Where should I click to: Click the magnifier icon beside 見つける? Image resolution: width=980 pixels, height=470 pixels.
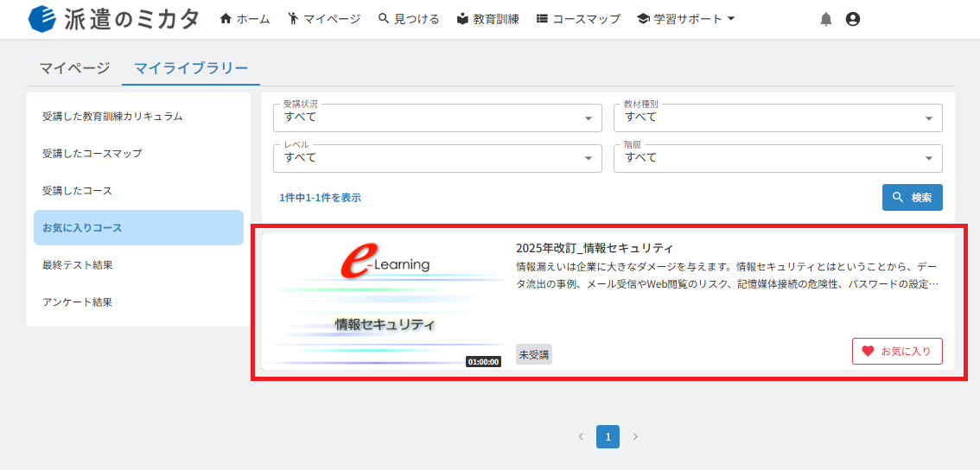pyautogui.click(x=384, y=19)
